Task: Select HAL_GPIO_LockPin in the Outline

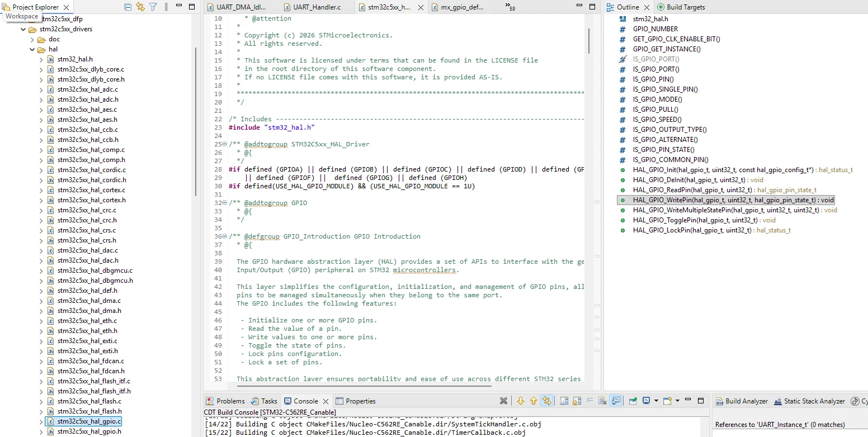Action: point(711,230)
